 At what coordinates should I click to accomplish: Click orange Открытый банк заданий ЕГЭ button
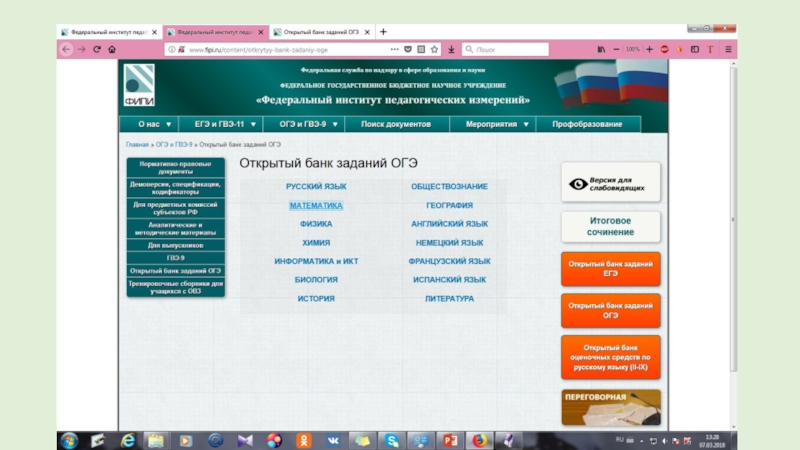click(x=611, y=269)
